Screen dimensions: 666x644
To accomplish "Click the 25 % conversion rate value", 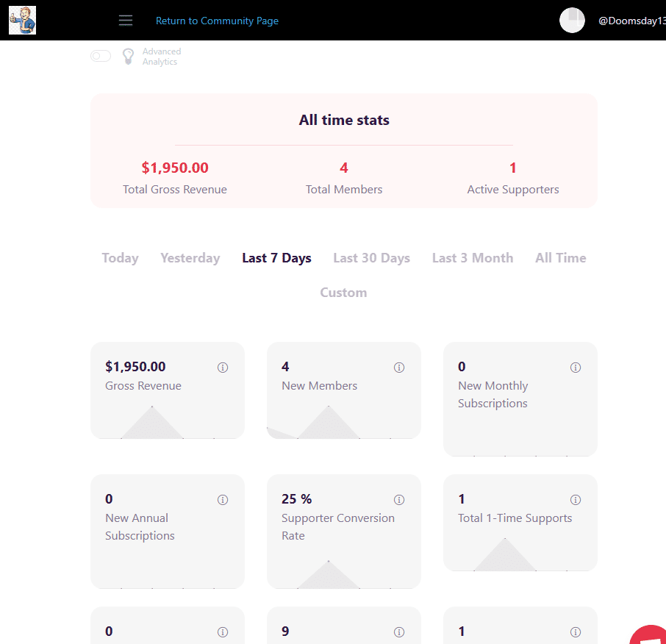I will (296, 498).
